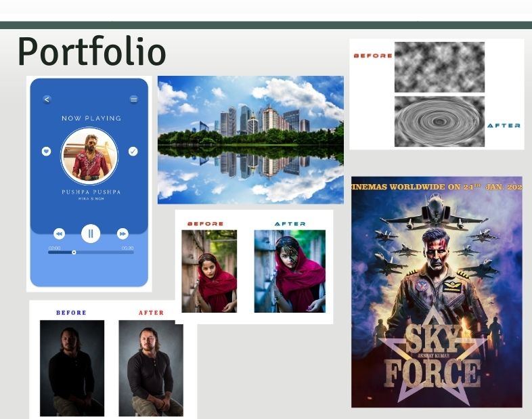Image resolution: width=532 pixels, height=419 pixels.
Task: Click the track duration label in player
Action: (x=127, y=248)
